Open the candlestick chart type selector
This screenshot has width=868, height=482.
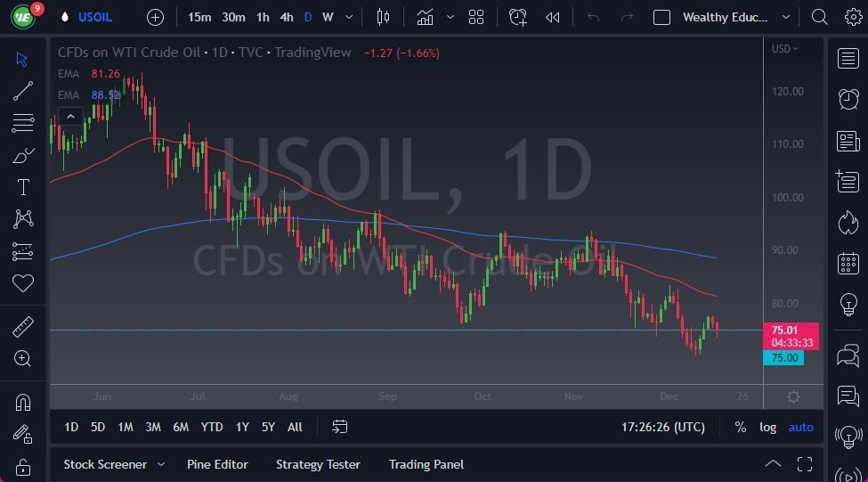(383, 17)
